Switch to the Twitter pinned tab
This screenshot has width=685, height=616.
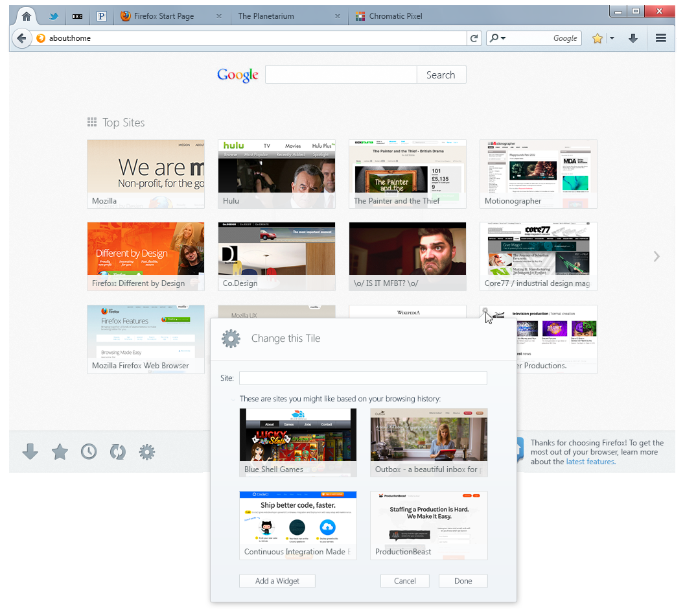54,17
